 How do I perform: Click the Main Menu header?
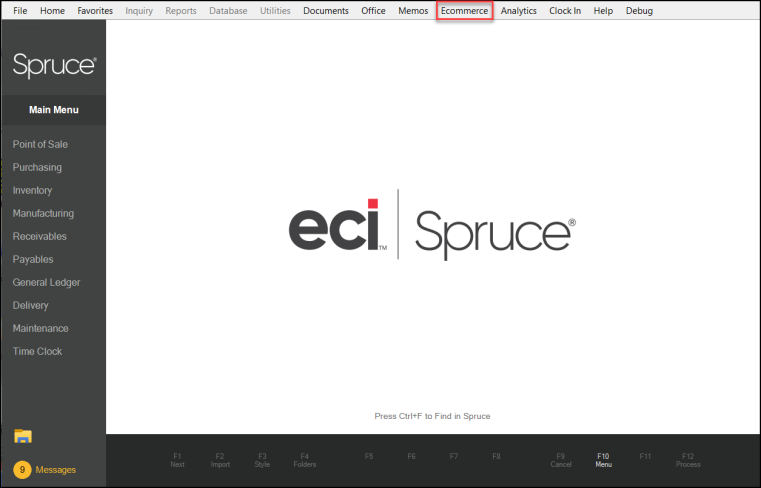[53, 110]
